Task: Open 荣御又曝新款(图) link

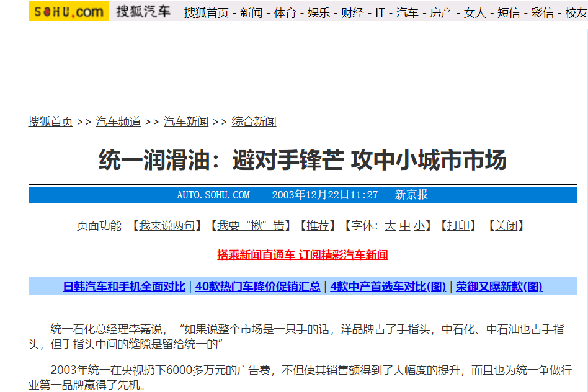Action: coord(499,287)
